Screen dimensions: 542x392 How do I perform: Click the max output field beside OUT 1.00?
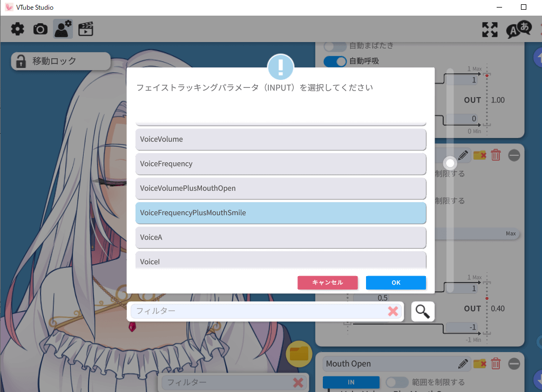[x=462, y=80]
